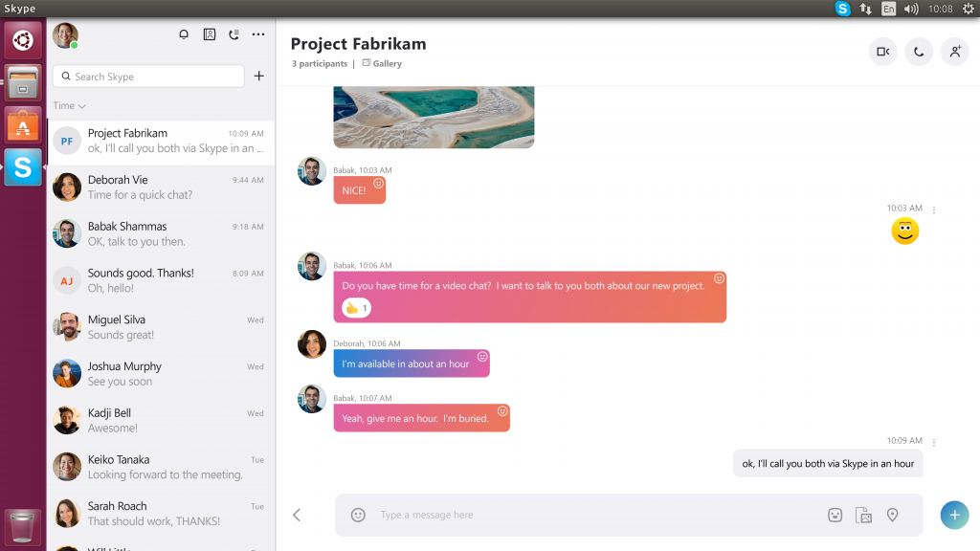Open the notifications bell
This screenshot has height=551, width=980.
point(183,33)
